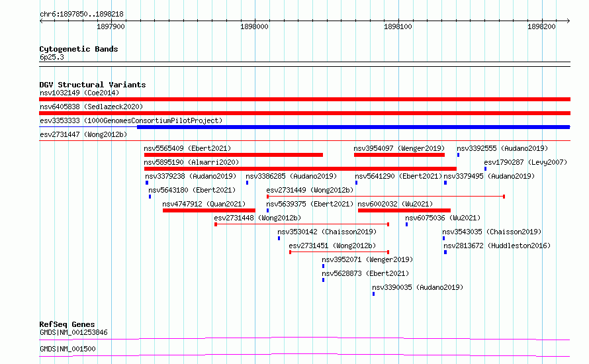Image resolution: width=589 pixels, height=364 pixels.
Task: Click the esv2731449 thin red span line
Action: point(386,197)
